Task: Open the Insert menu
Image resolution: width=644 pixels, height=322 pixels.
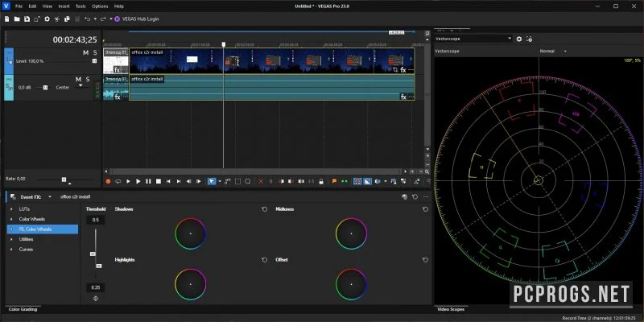Action: [x=64, y=6]
